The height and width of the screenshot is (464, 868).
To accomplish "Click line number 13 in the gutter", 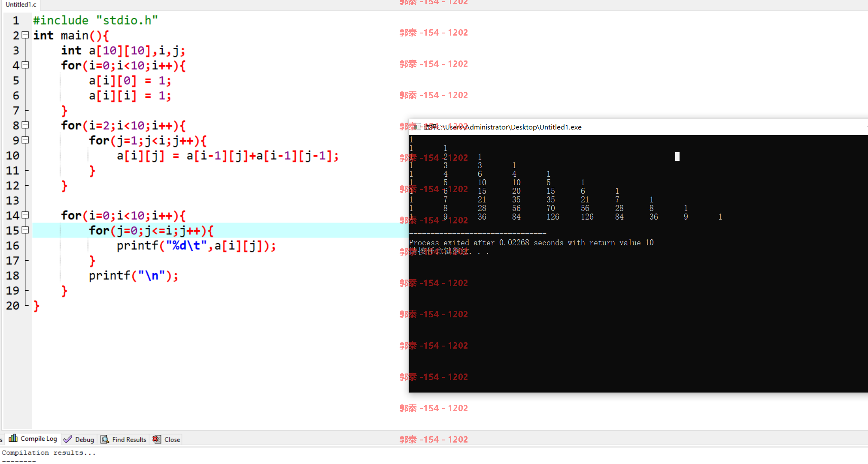I will coord(13,200).
